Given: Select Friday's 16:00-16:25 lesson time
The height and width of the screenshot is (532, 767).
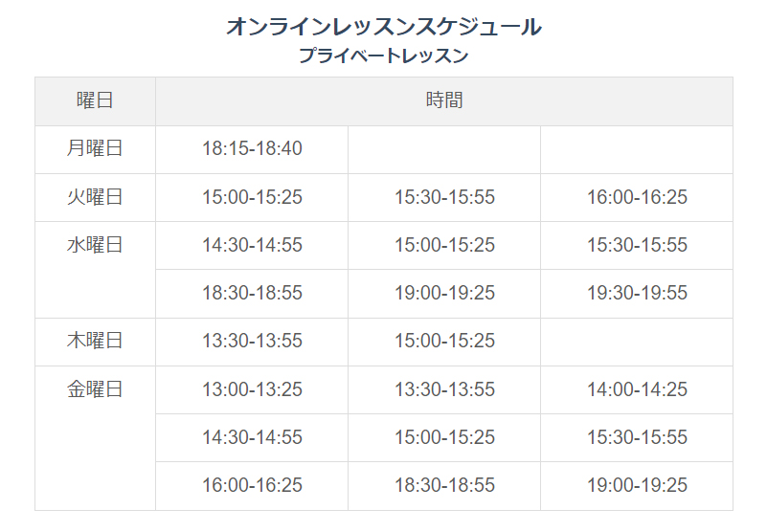Looking at the screenshot, I should coord(252,485).
